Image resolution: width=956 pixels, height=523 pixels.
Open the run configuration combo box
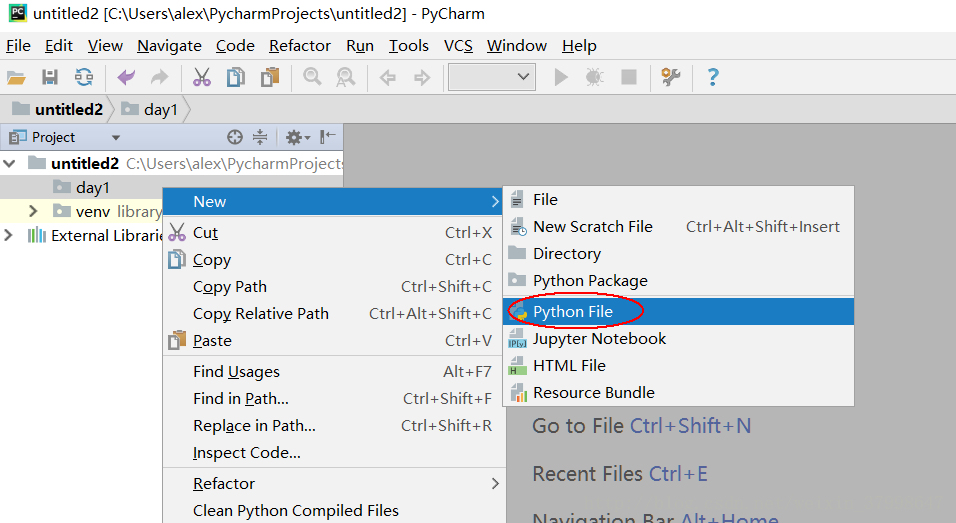tap(491, 77)
